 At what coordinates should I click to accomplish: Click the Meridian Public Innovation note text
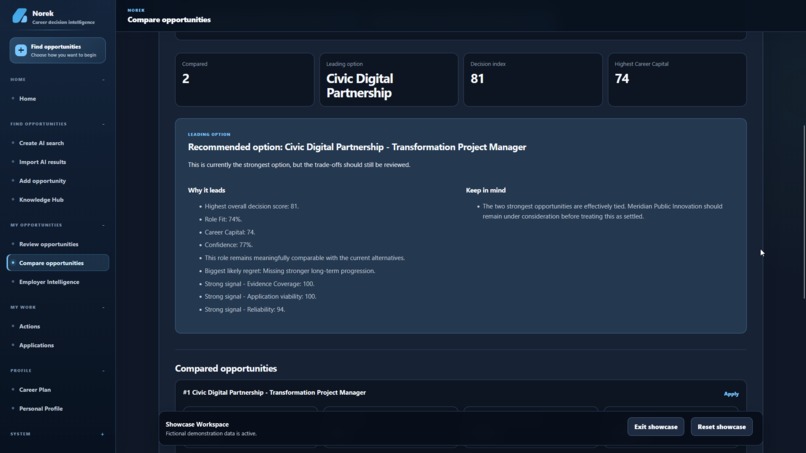pyautogui.click(x=602, y=211)
